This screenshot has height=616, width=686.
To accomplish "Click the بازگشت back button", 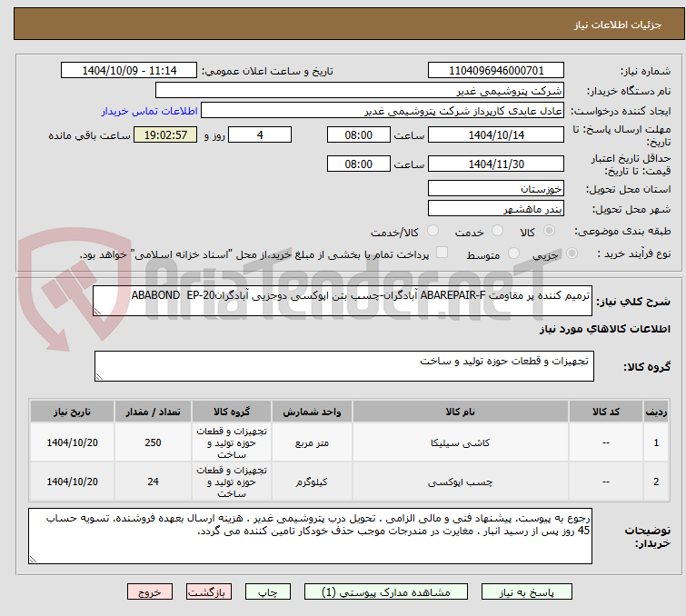I will (x=209, y=592).
